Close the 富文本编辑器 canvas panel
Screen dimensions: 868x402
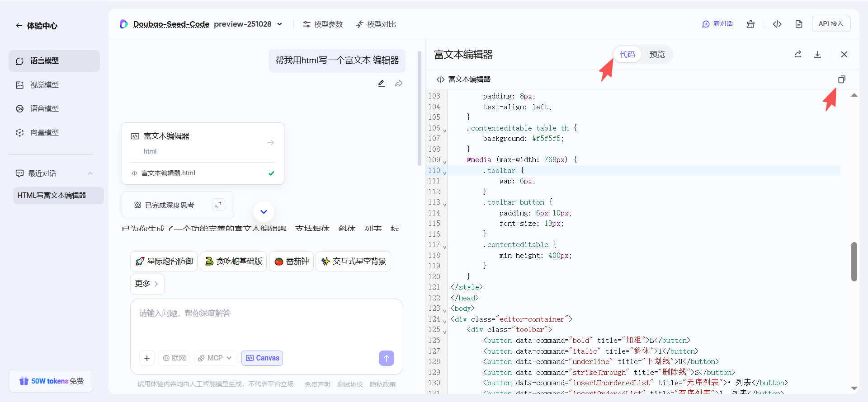tap(844, 55)
